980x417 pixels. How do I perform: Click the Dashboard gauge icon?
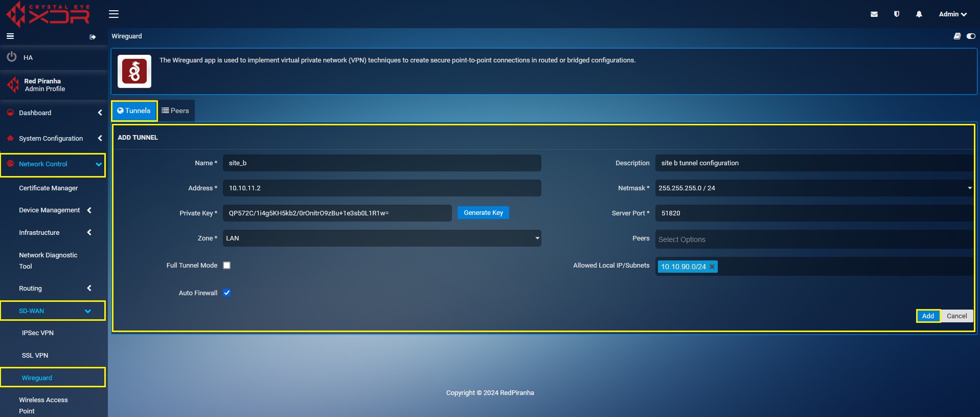pyautogui.click(x=10, y=113)
